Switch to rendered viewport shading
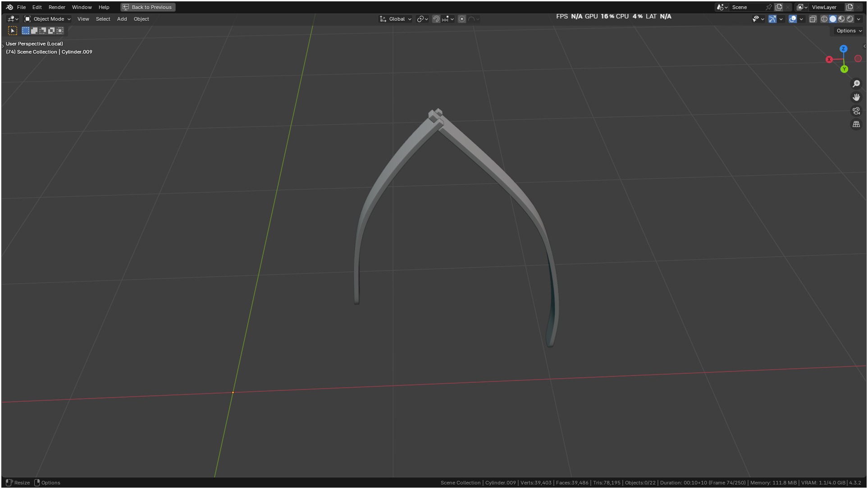Screen dimensions: 868x489 point(850,19)
